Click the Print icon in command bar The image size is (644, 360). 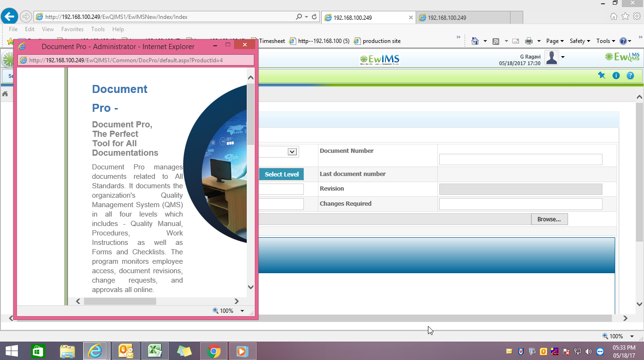tap(529, 41)
